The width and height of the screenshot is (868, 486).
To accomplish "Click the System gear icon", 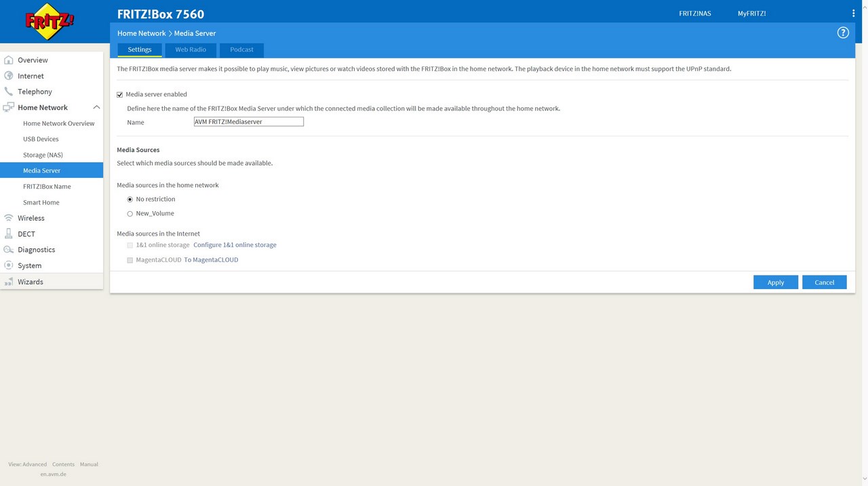I will tap(9, 265).
